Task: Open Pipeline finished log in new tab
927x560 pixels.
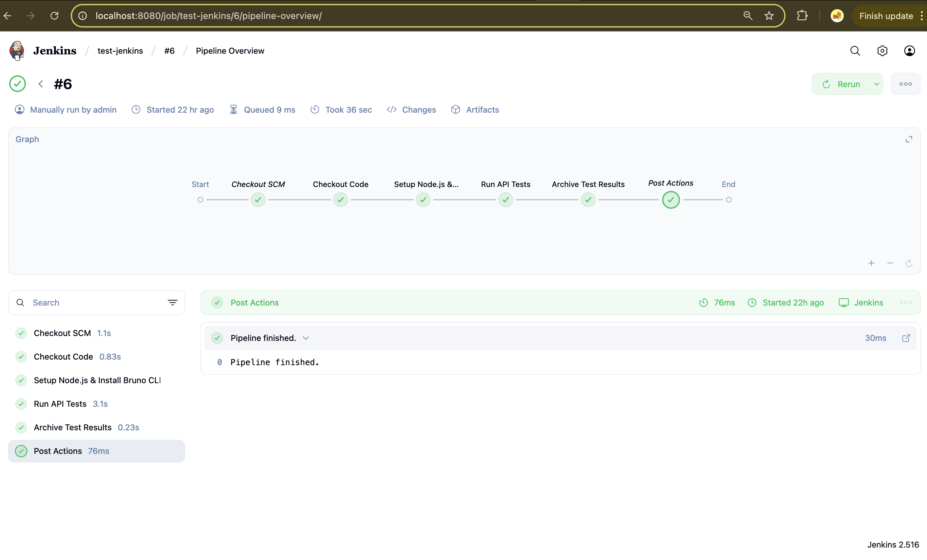Action: [x=906, y=338]
